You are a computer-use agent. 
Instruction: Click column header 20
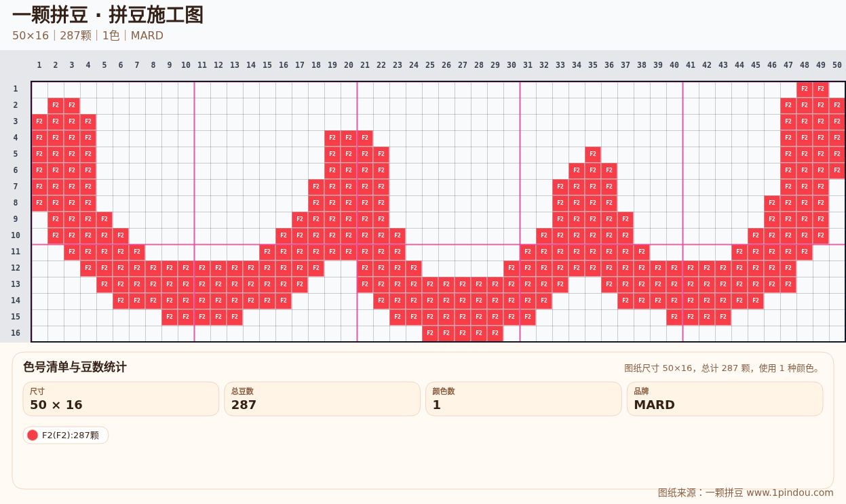349,65
